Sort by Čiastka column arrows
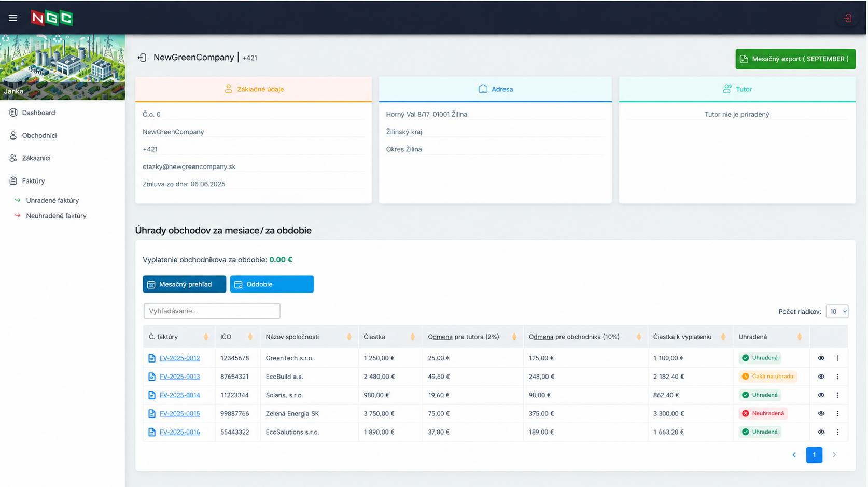Image resolution: width=868 pixels, height=487 pixels. coord(413,337)
